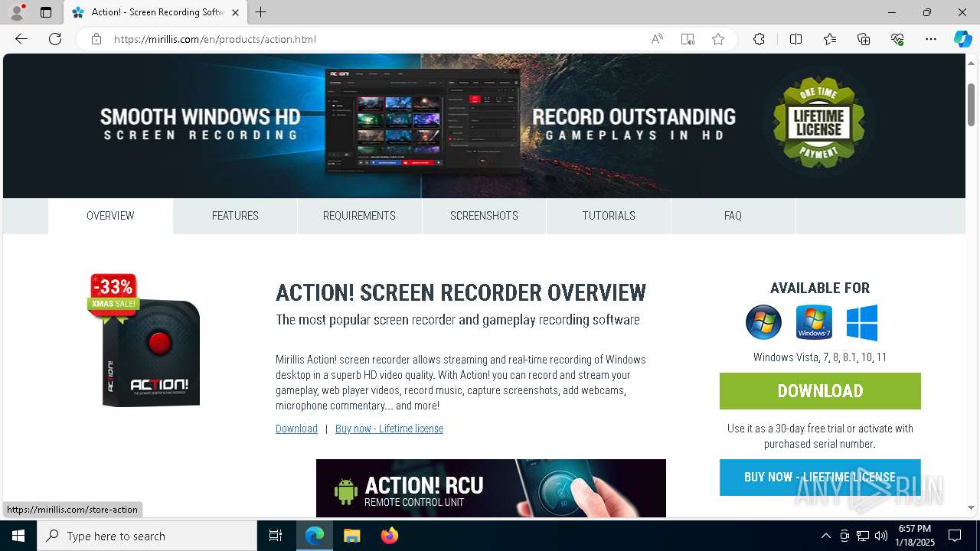Click the Action! software interface screenshot
Image resolution: width=980 pixels, height=551 pixels.
pos(422,122)
